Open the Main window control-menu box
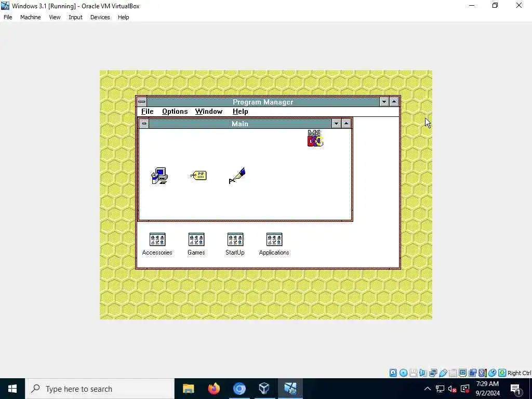 pyautogui.click(x=144, y=124)
